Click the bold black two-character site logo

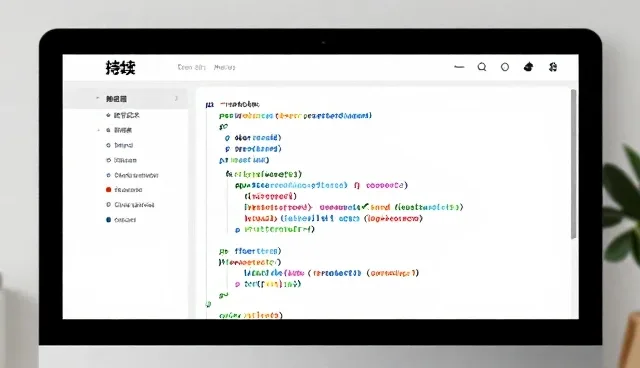click(120, 67)
